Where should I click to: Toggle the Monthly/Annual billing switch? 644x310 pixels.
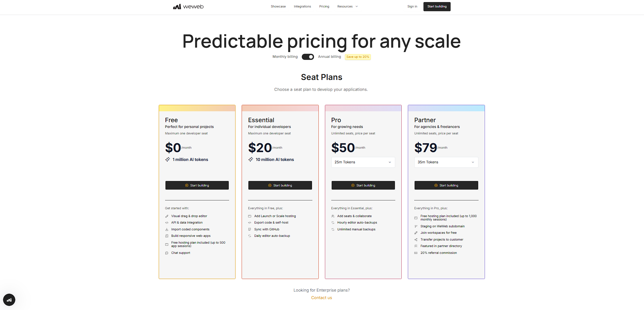[x=308, y=57]
